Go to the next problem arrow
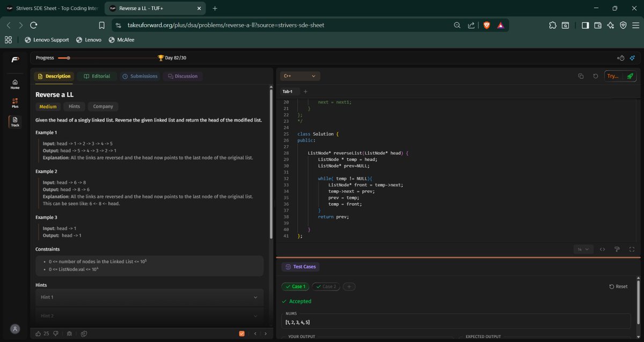 [x=266, y=333]
